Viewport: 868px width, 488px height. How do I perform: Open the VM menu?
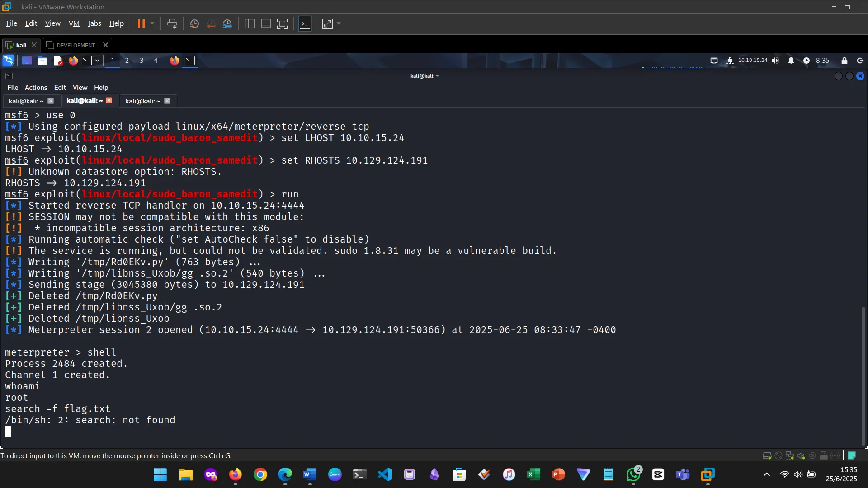pos(74,23)
